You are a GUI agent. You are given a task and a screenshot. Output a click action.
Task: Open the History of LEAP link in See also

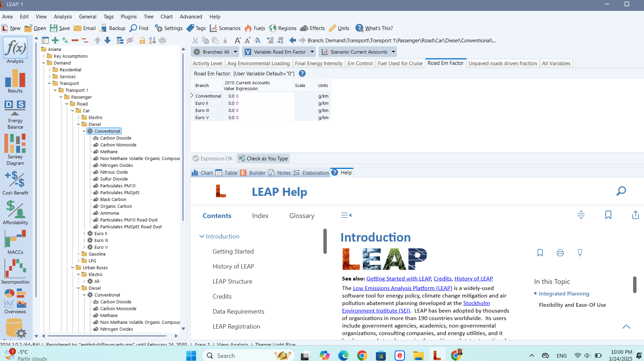tap(473, 278)
